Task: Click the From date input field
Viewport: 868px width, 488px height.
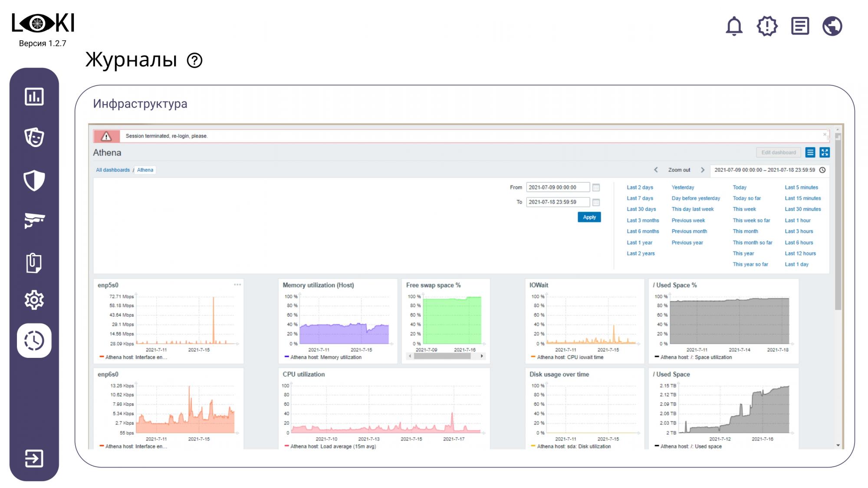Action: [x=557, y=187]
